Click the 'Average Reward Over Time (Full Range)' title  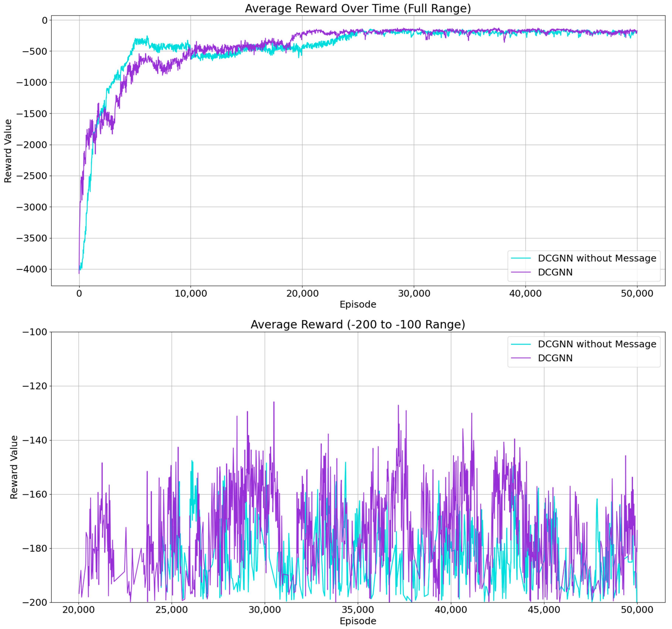coord(358,9)
